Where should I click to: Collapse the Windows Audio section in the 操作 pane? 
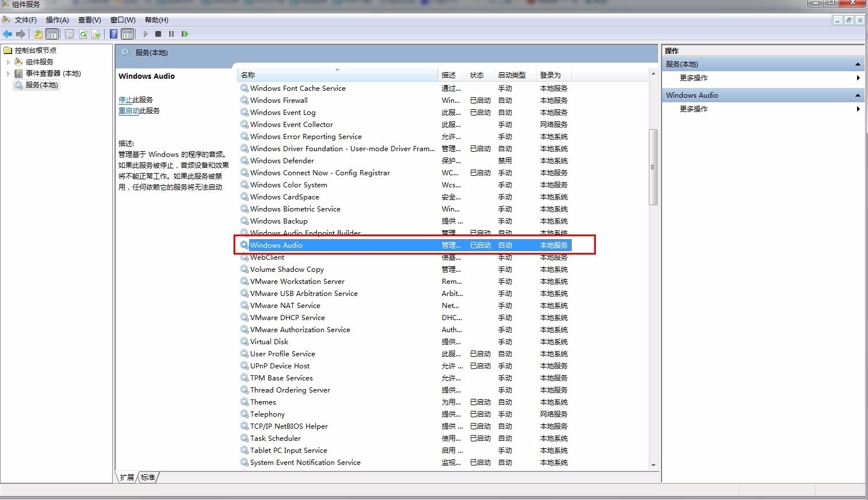click(858, 95)
